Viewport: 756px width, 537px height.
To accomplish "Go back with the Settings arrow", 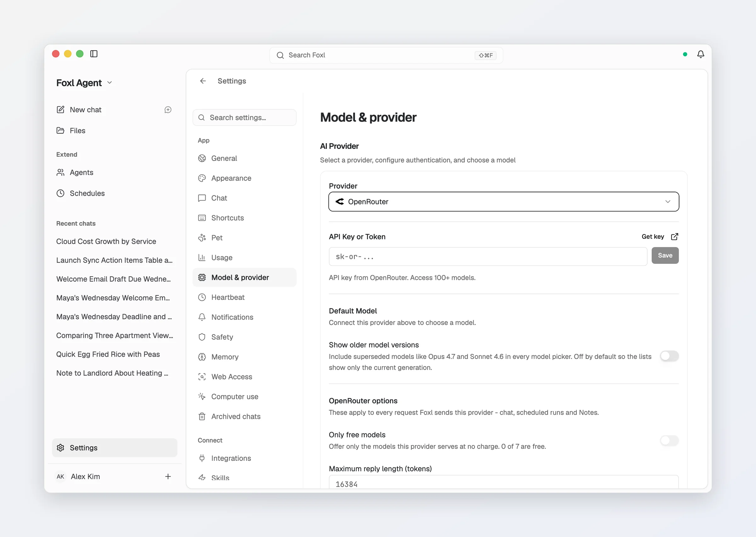I will [x=203, y=81].
